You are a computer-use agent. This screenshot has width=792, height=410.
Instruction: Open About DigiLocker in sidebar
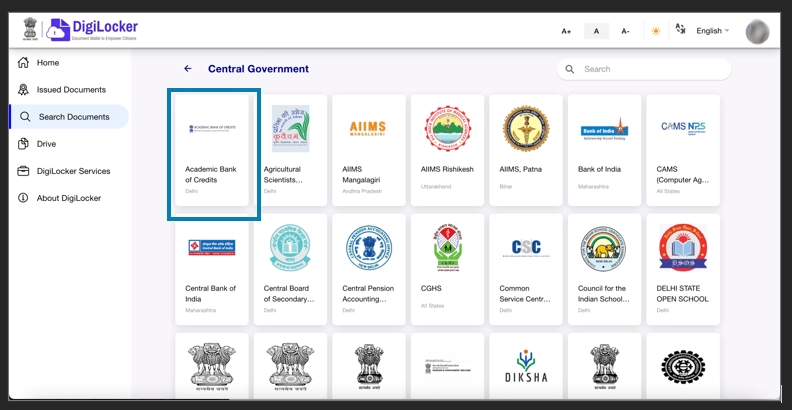click(x=69, y=198)
